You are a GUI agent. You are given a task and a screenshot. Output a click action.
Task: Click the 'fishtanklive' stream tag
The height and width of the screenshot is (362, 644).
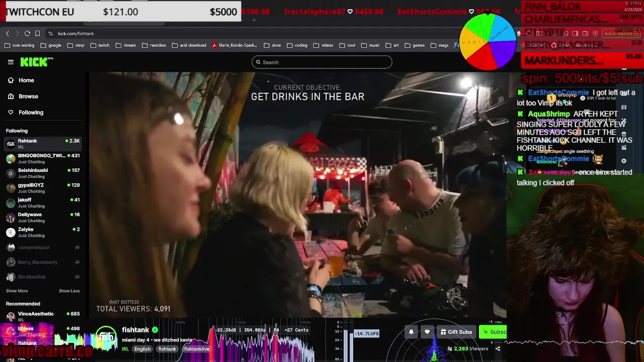pyautogui.click(x=197, y=349)
